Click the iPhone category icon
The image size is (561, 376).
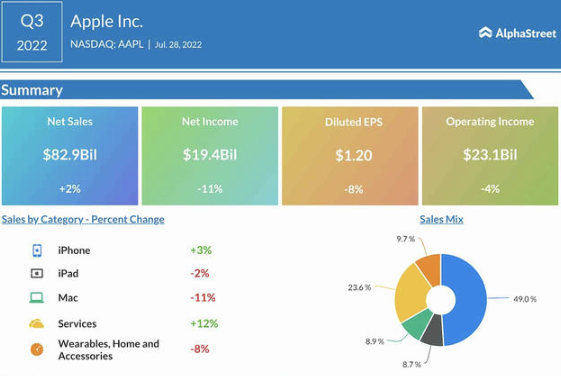(37, 250)
